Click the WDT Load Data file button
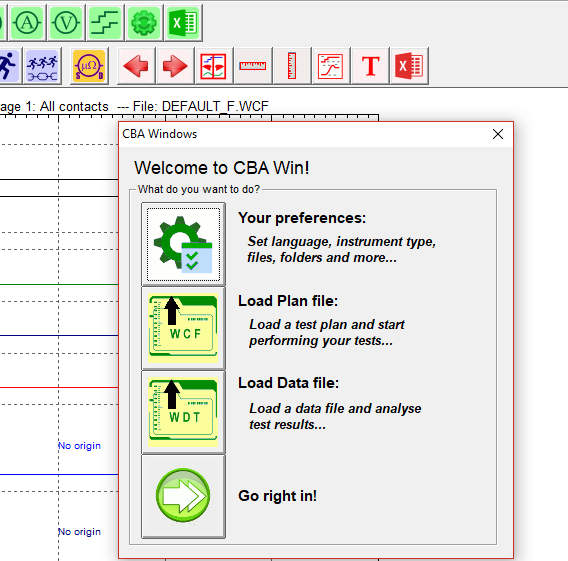Image resolution: width=568 pixels, height=561 pixels. pos(183,412)
